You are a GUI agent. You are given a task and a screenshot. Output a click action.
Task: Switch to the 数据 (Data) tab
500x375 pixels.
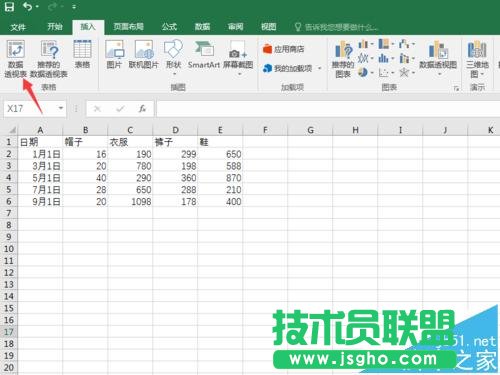click(x=202, y=27)
